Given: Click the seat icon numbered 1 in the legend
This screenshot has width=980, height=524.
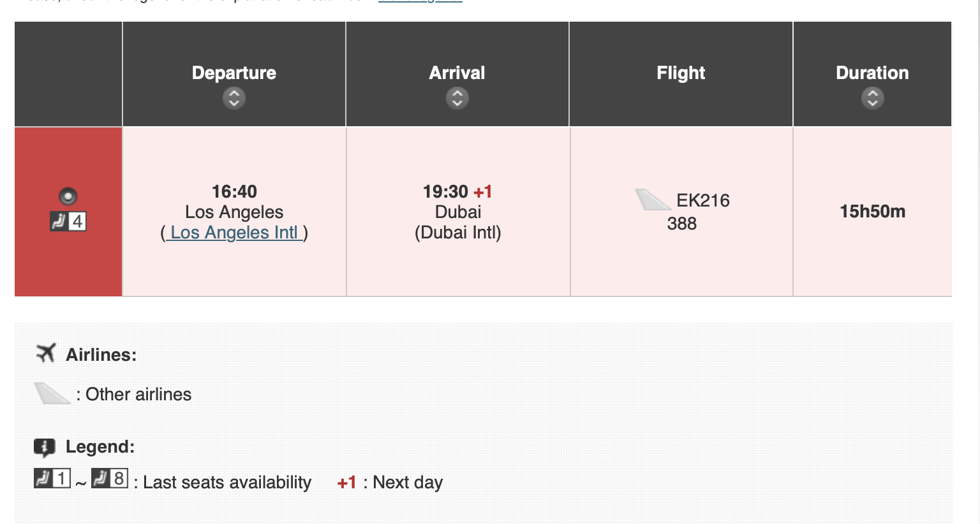Looking at the screenshot, I should (52, 478).
